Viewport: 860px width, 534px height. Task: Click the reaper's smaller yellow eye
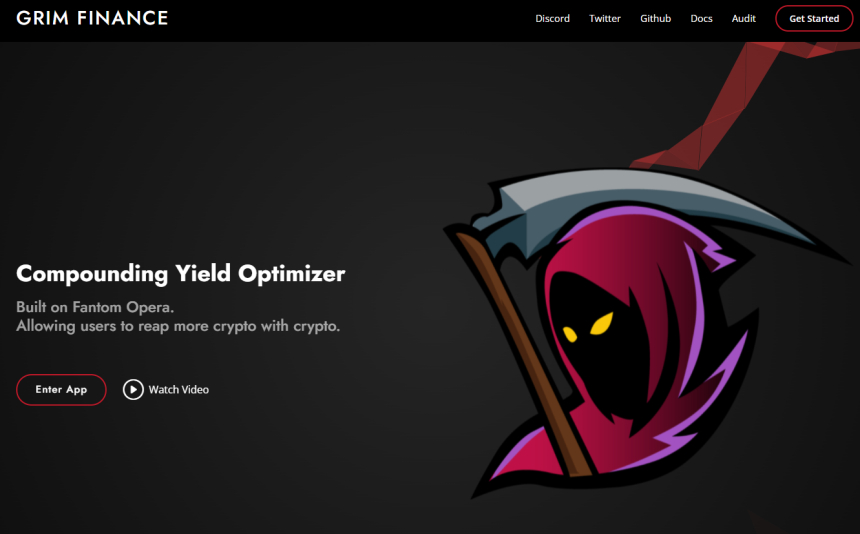[570, 334]
